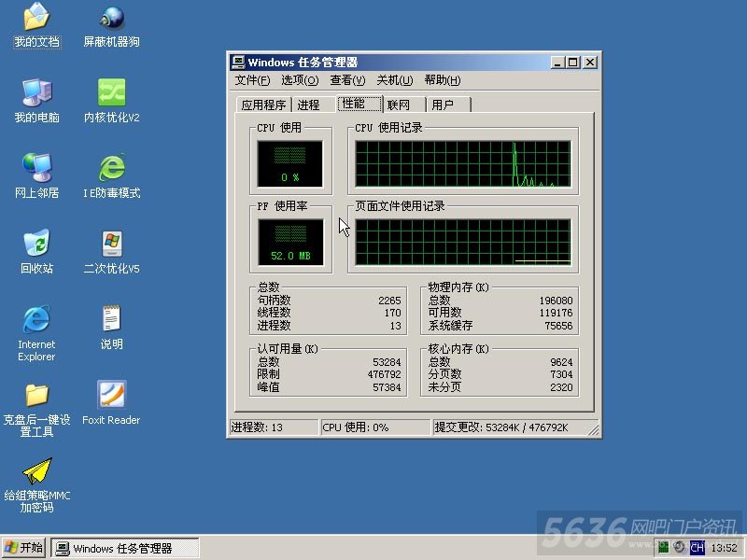
Task: Click the PF 使用率 meter showing 52.0 MB
Action: (290, 242)
